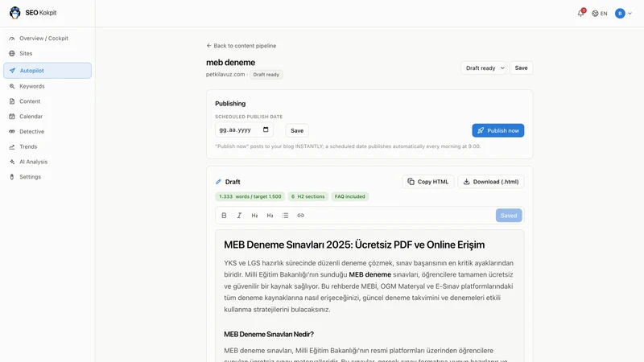Click the Saved button in editor toolbar
Viewport: 644px width, 362px height.
click(x=509, y=216)
